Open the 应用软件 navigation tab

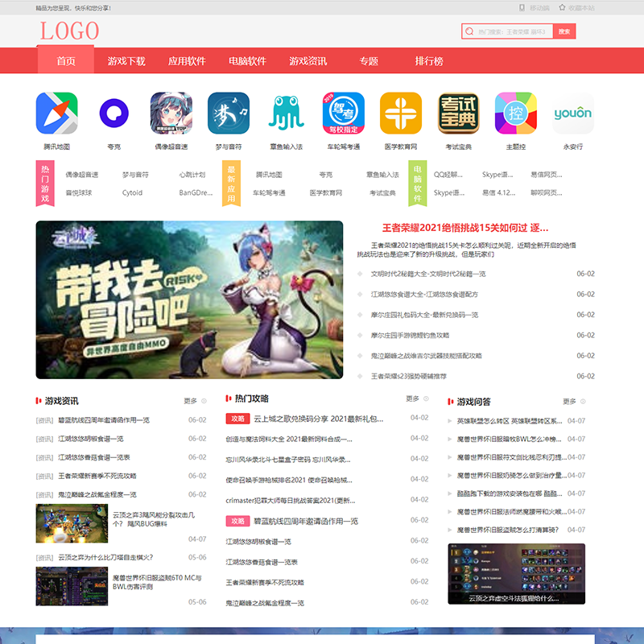pos(187,61)
